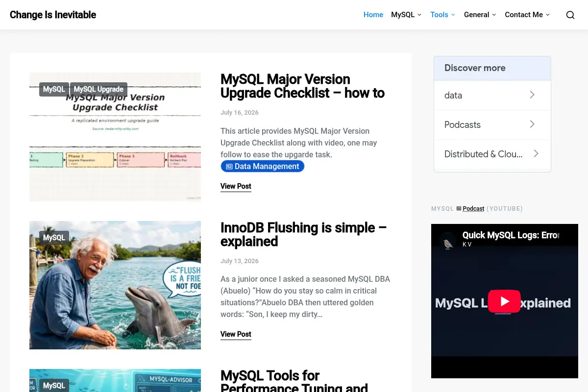588x392 pixels.
Task: Expand the General menu chevron
Action: [x=494, y=15]
